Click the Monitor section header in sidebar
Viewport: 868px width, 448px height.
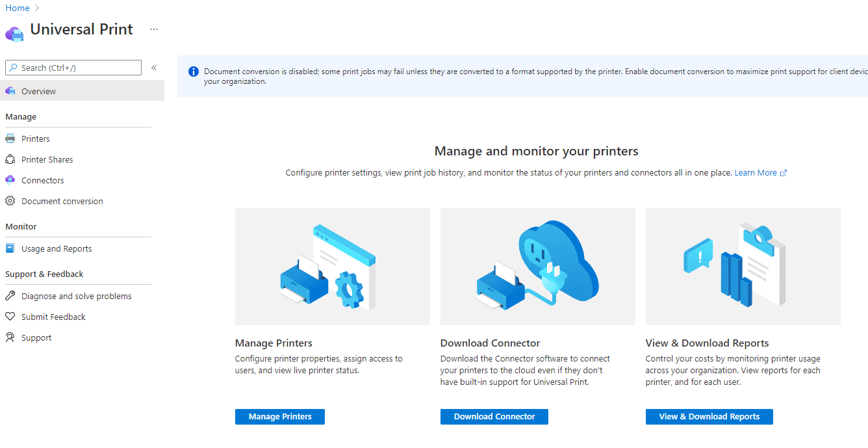pos(21,227)
